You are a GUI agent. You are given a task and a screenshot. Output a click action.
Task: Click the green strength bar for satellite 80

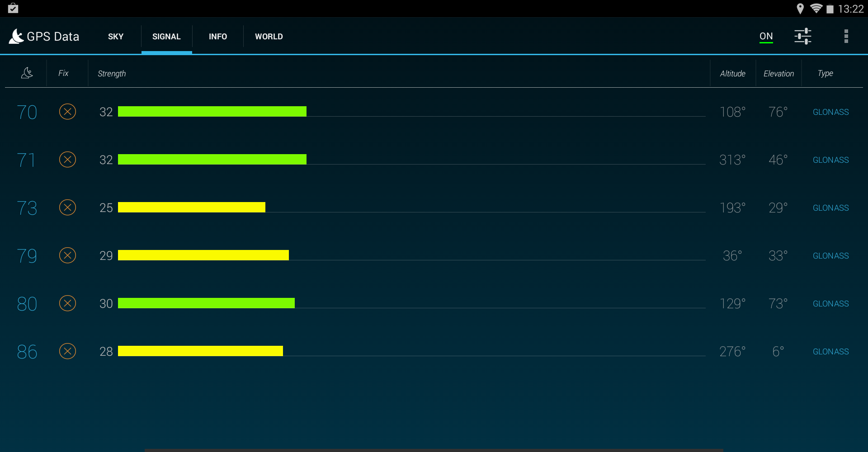tap(206, 303)
